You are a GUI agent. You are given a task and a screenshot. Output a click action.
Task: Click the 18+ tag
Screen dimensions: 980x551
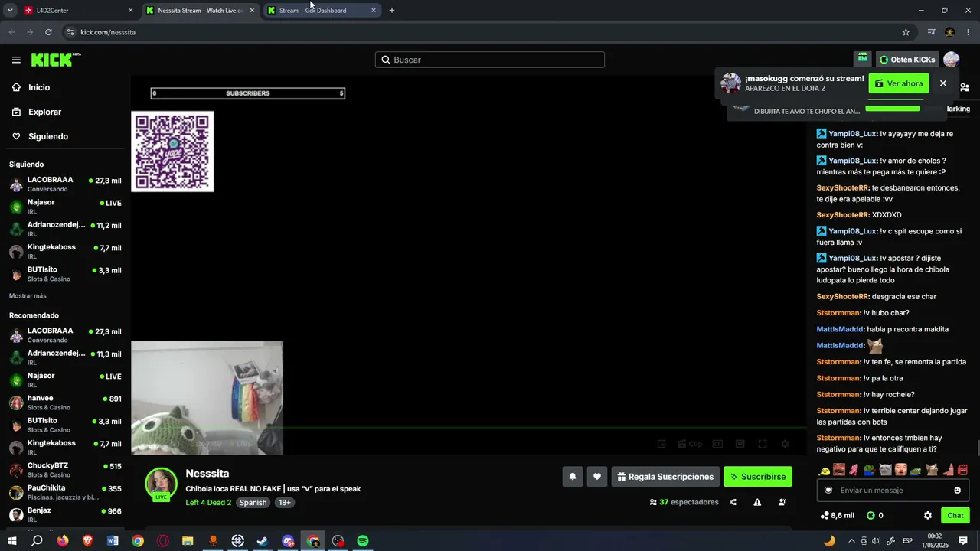[x=285, y=503]
